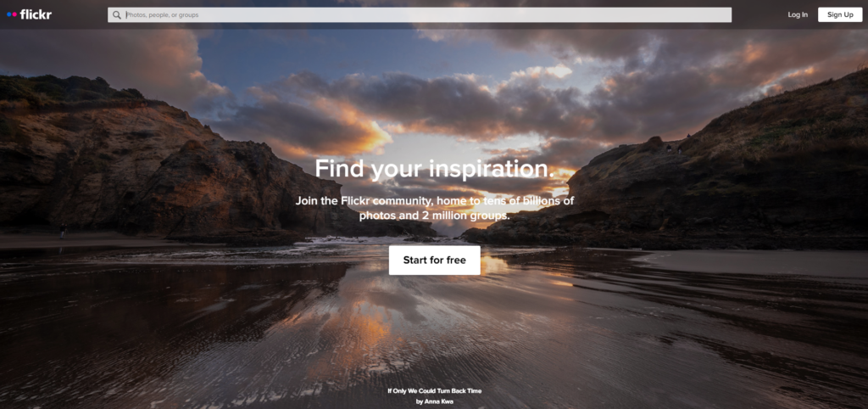
Task: Click the flickr wordmark in header
Action: point(36,14)
